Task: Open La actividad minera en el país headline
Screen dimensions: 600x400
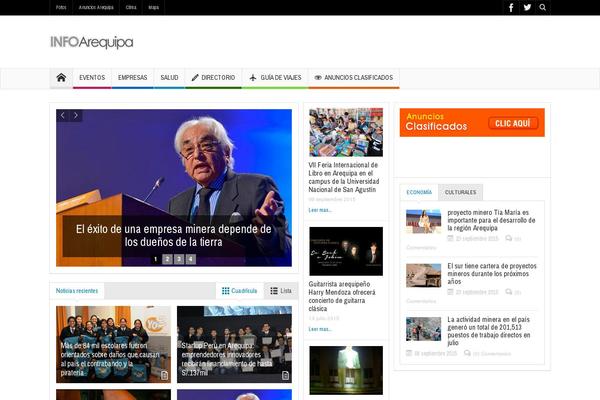Action: coord(489,331)
